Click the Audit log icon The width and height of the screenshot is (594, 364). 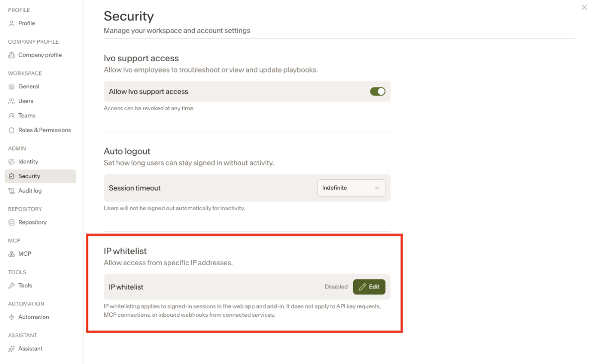point(12,191)
